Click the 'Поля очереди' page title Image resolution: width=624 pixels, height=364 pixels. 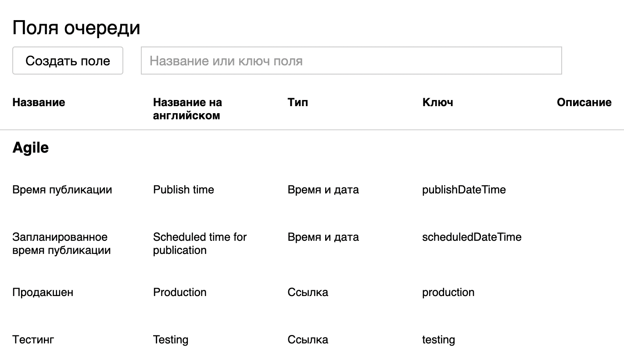76,28
